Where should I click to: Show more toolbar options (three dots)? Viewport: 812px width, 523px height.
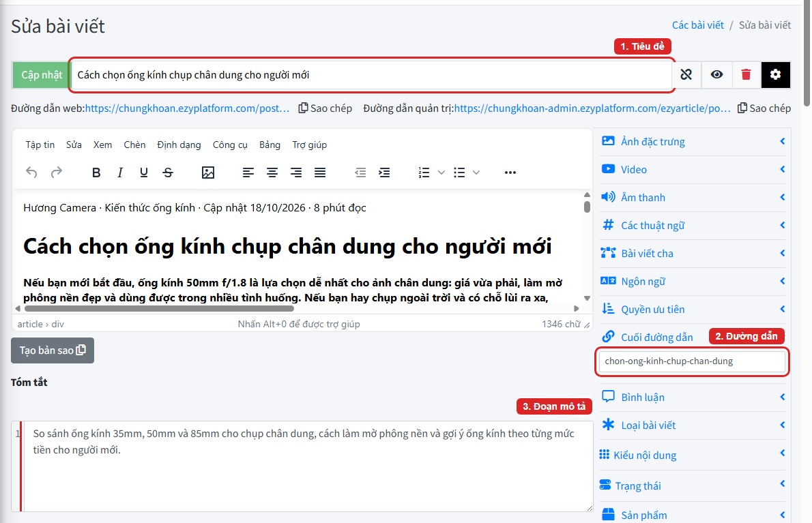(x=510, y=173)
